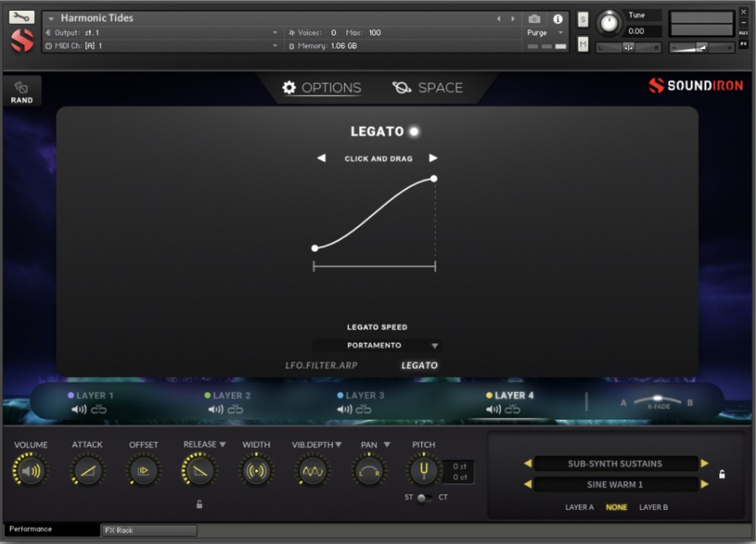Select next preset after Sine Warm 1
The width and height of the screenshot is (756, 544).
tap(705, 484)
